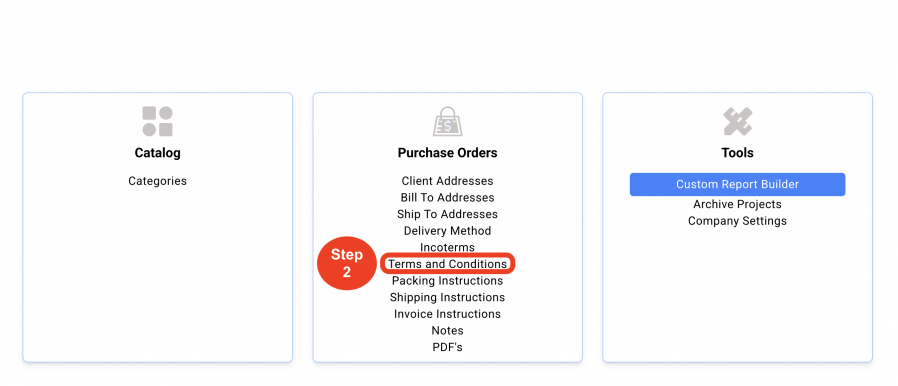
Task: Select Delivery Method option
Action: [447, 231]
